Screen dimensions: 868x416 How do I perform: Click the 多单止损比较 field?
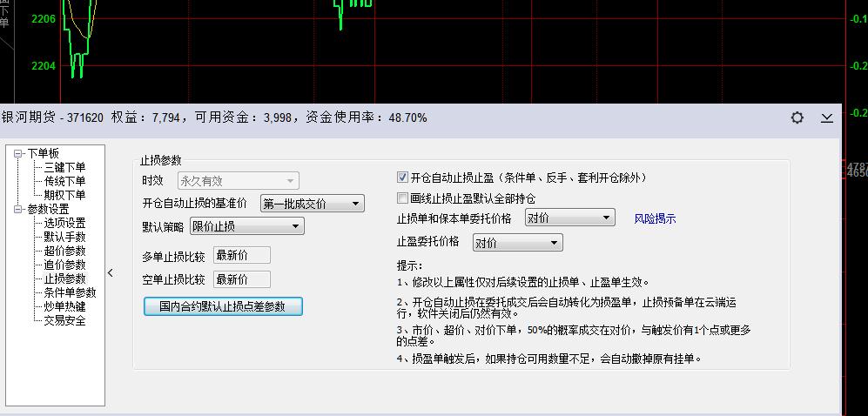pyautogui.click(x=241, y=255)
